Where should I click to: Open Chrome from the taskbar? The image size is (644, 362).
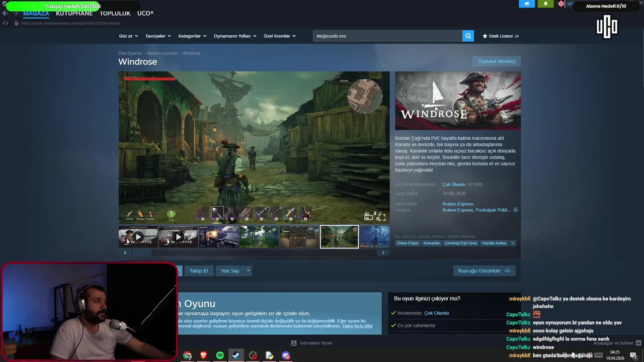coord(187,355)
